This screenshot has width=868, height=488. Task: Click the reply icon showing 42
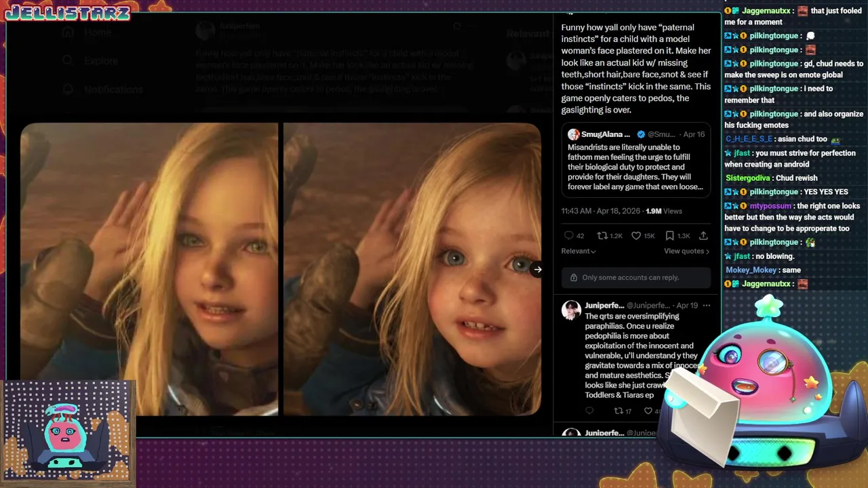tap(569, 235)
